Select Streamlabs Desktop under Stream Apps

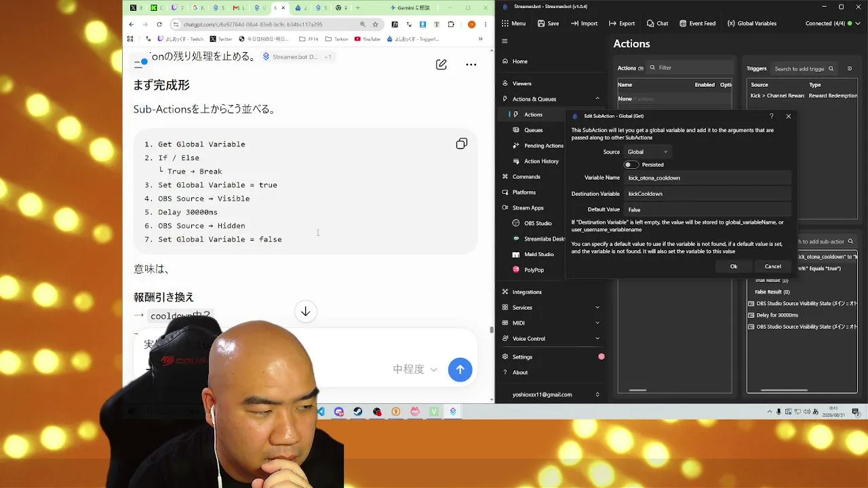click(539, 239)
